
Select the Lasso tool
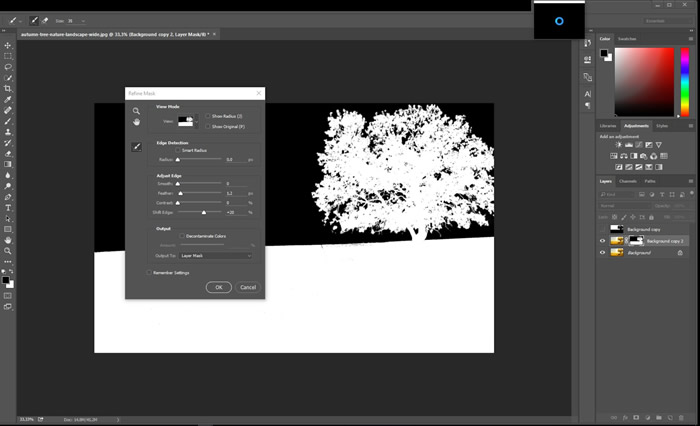8,67
